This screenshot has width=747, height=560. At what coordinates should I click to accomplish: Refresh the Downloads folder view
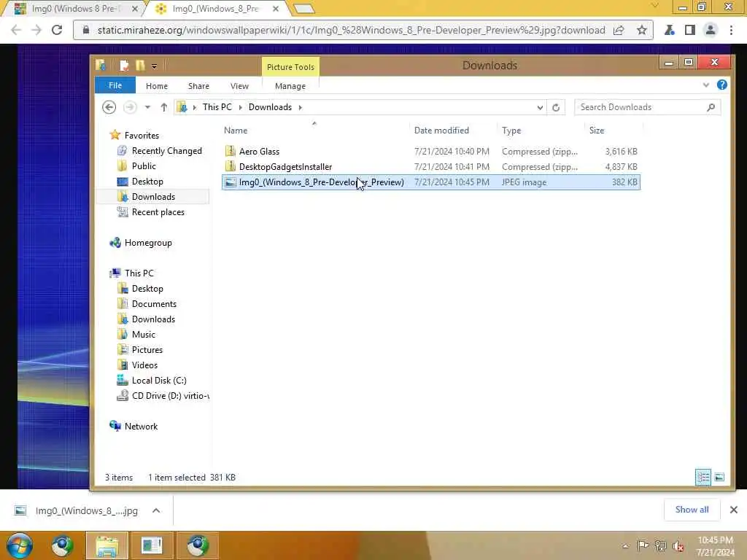[x=555, y=107]
